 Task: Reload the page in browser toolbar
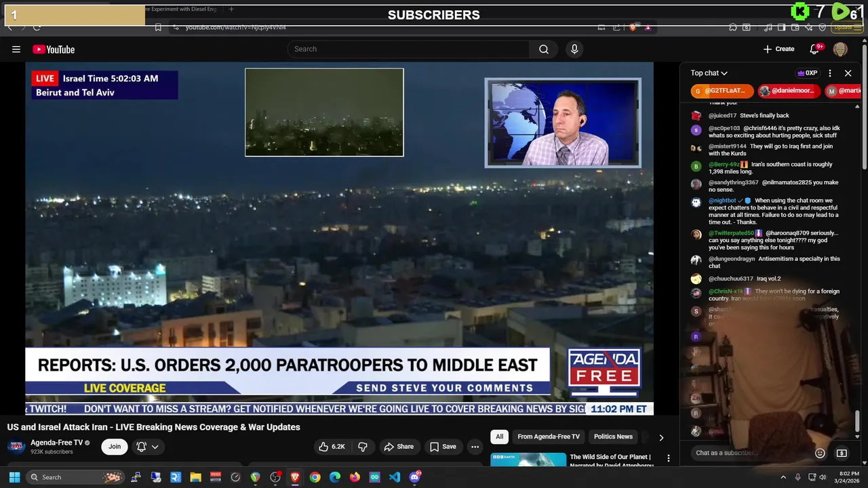pyautogui.click(x=37, y=27)
